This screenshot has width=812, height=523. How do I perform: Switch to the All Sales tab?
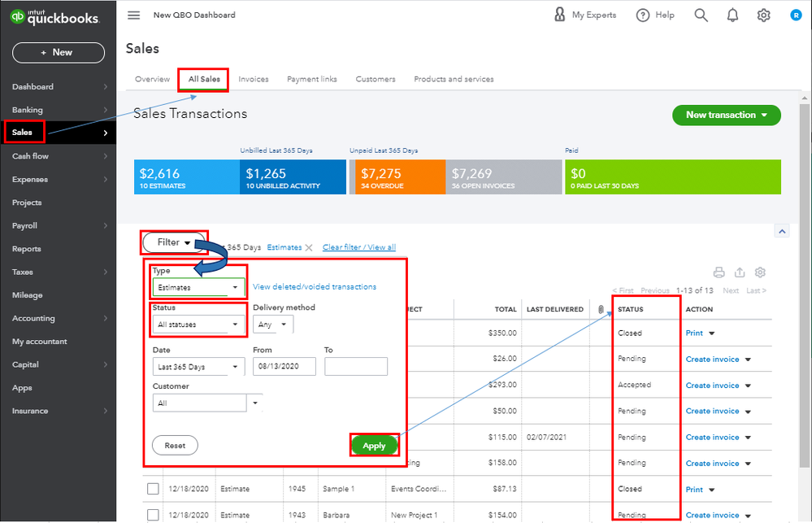204,80
